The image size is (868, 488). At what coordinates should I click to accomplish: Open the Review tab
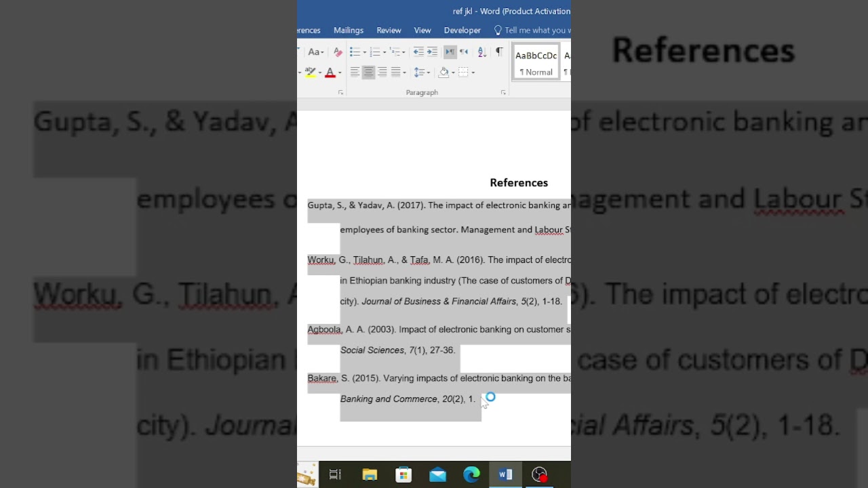click(x=389, y=30)
